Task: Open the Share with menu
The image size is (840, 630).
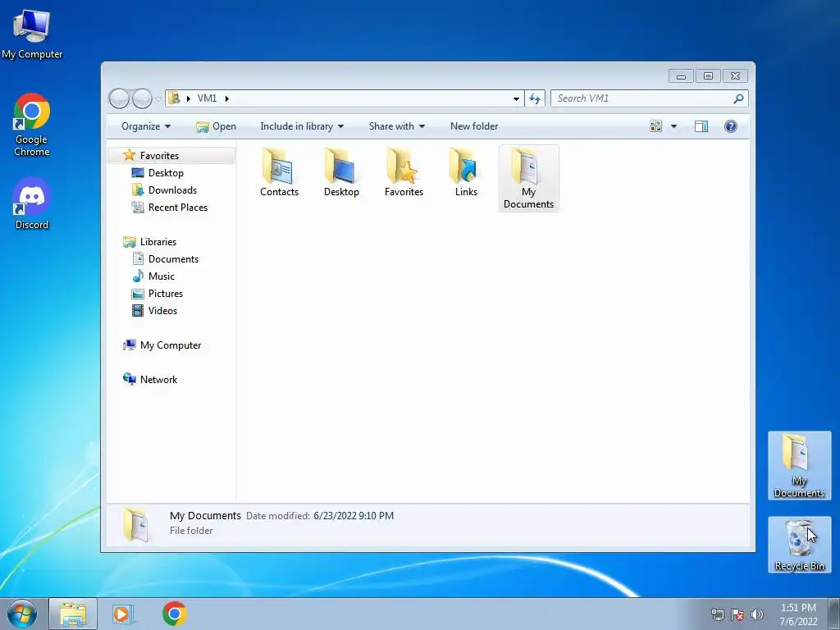Action: tap(396, 126)
